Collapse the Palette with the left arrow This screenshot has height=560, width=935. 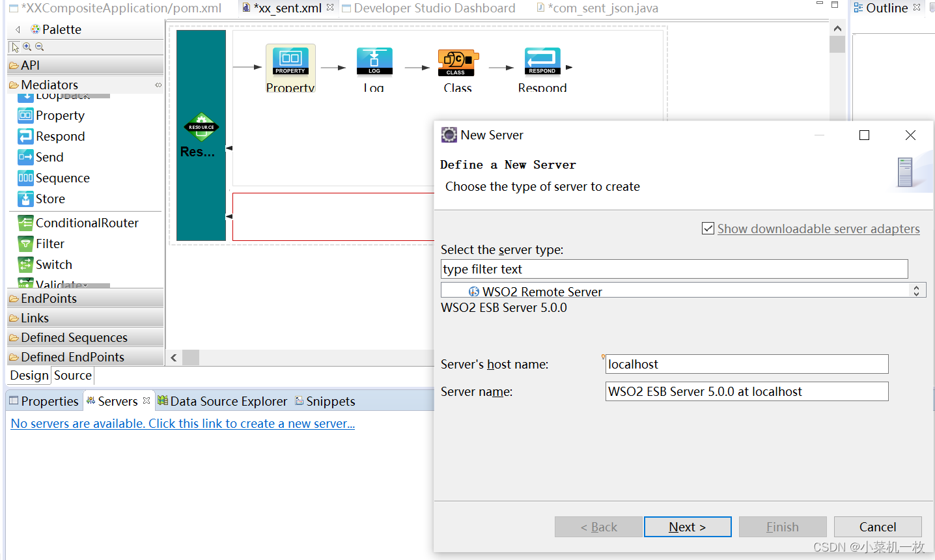18,29
